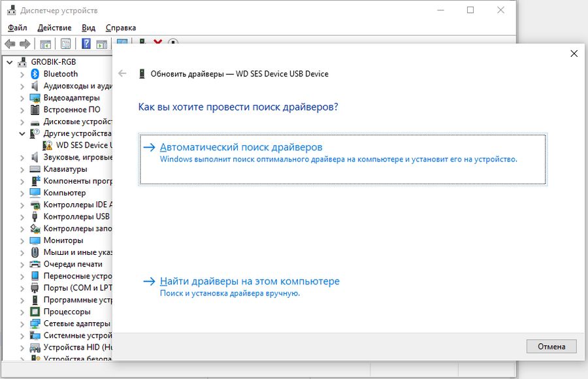Click the back arrow in the update drivers dialog
This screenshot has width=588, height=379.
(122, 74)
